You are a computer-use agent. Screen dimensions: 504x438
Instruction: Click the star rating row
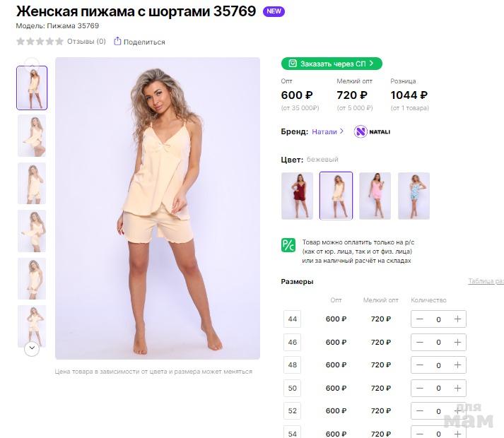coord(40,42)
